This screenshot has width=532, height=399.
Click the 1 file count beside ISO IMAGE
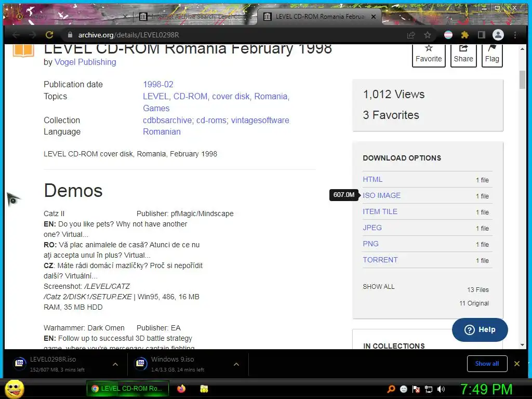click(x=482, y=196)
